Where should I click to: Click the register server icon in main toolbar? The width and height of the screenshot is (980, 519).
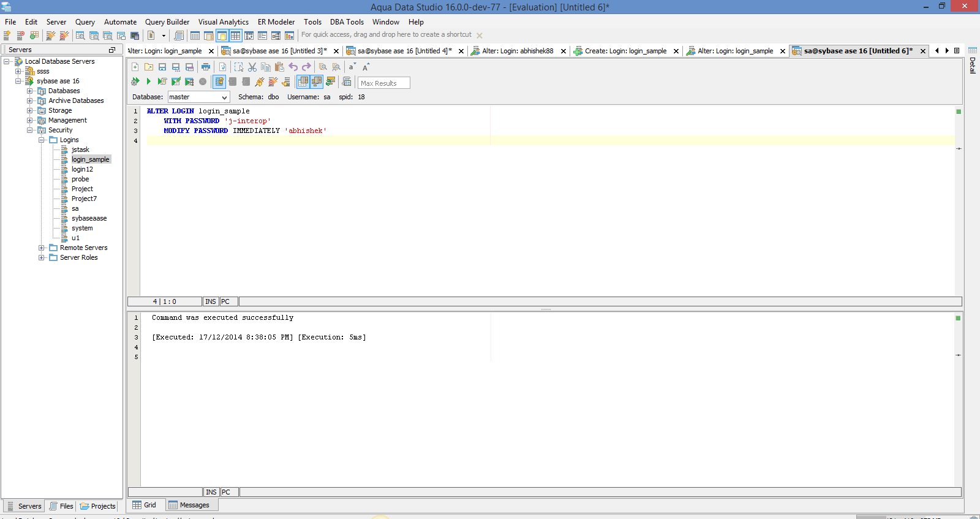7,36
